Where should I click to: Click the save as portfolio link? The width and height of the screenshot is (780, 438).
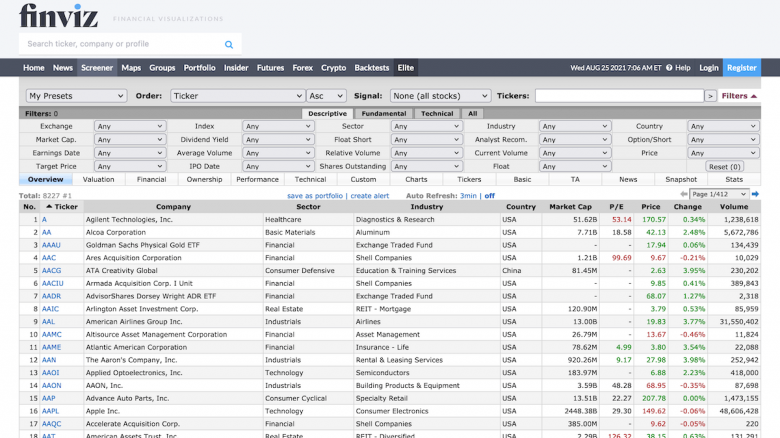pyautogui.click(x=315, y=196)
